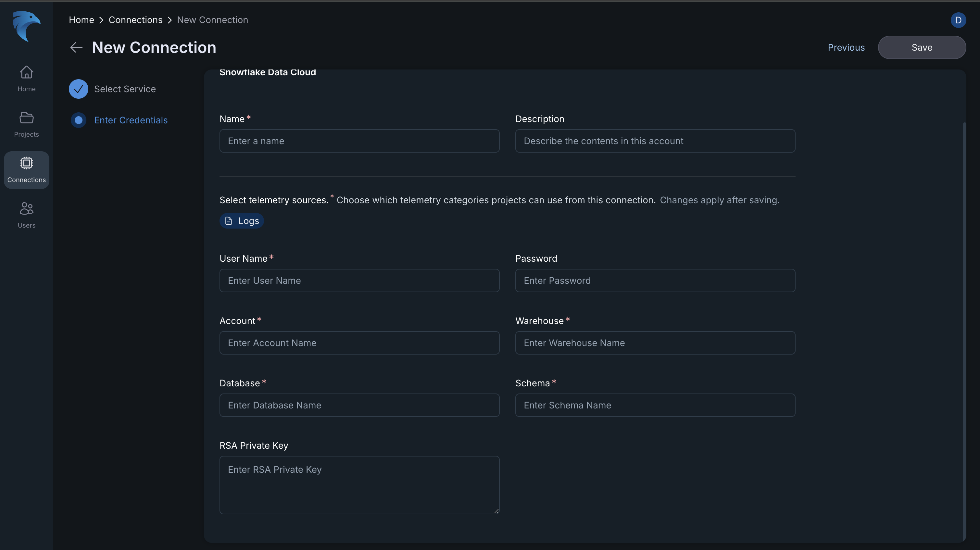This screenshot has width=980, height=550.
Task: Click the RSA Private Key textarea
Action: click(359, 485)
